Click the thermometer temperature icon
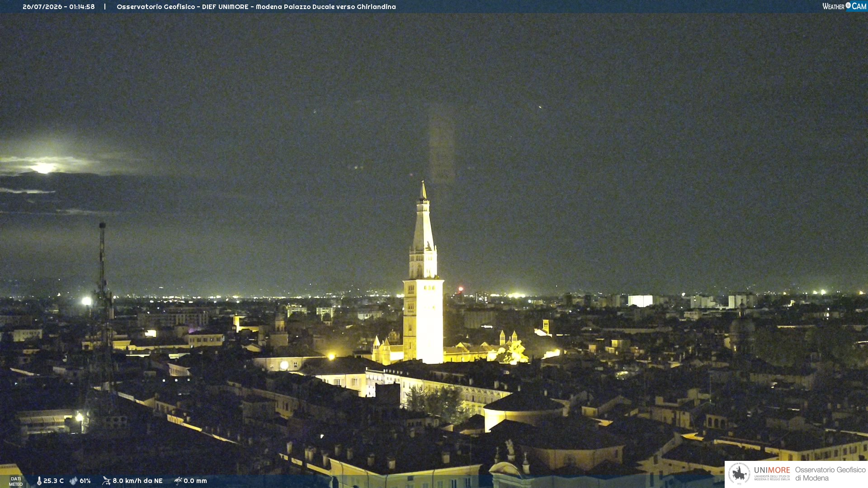868x488 pixels. 39,481
